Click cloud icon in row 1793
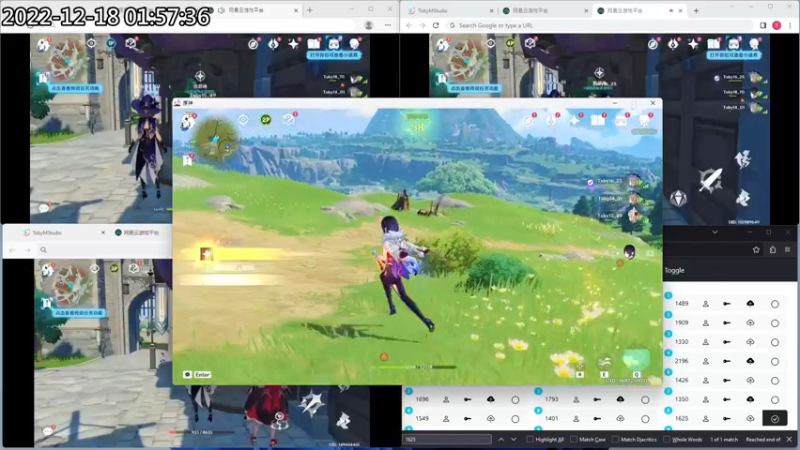This screenshot has height=450, width=800. 620,399
